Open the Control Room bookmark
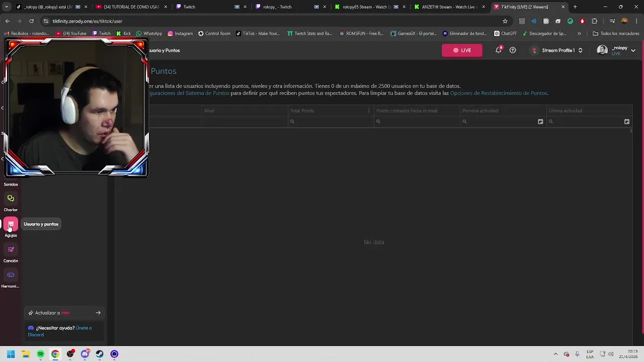Image resolution: width=644 pixels, height=362 pixels. (214, 34)
